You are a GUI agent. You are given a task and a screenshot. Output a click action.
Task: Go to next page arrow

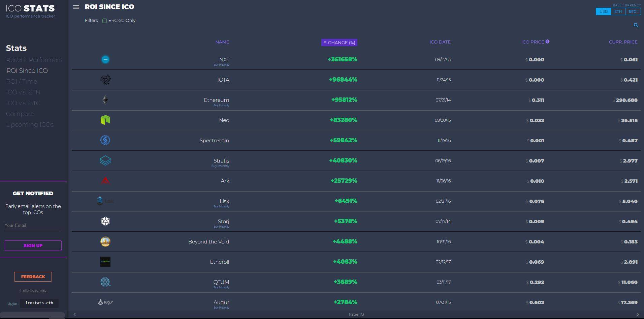pyautogui.click(x=638, y=314)
